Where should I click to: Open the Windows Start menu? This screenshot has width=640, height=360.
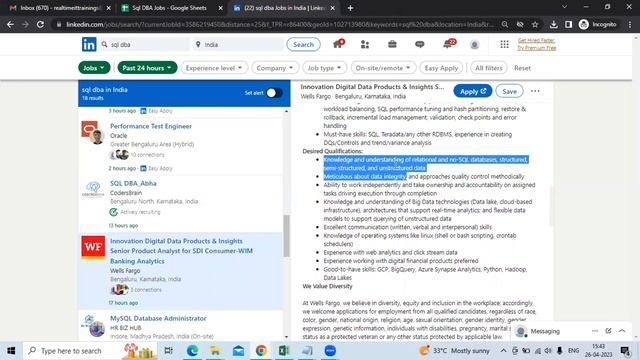click(x=11, y=351)
